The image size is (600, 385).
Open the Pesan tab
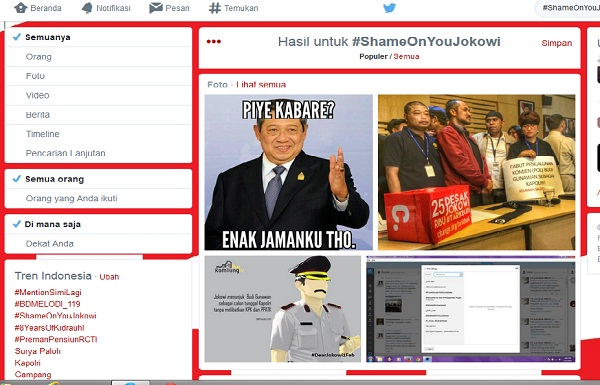pyautogui.click(x=169, y=8)
